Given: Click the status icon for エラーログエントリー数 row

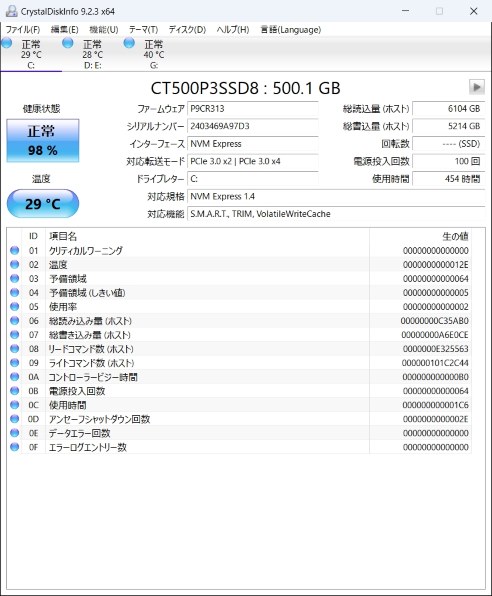Looking at the screenshot, I should tap(14, 447).
